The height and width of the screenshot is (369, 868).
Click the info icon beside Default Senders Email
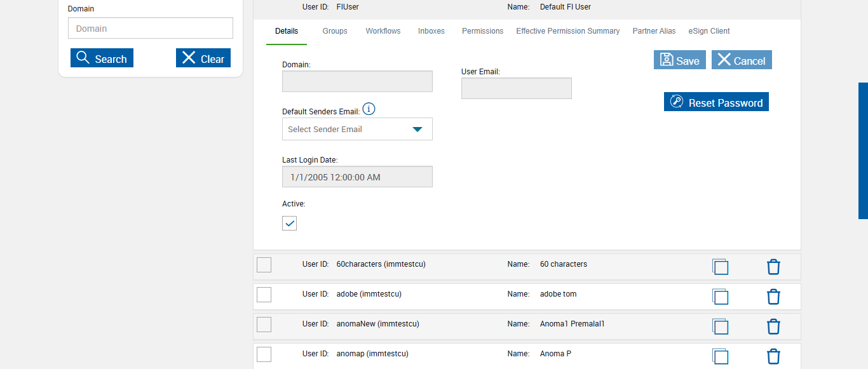(369, 109)
